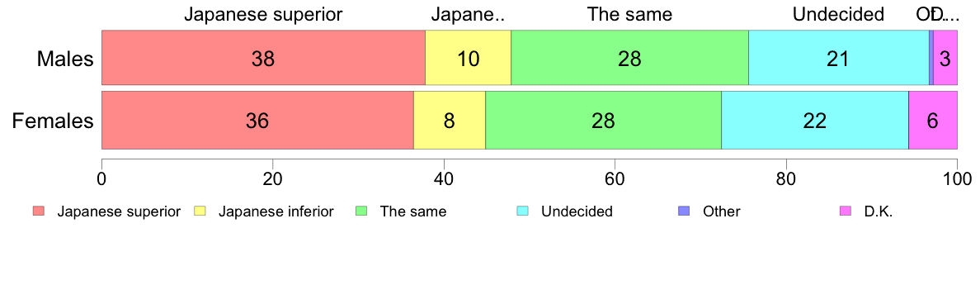Select the Males yellow segment labeled 10
This screenshot has width=980, height=304.
coord(468,58)
